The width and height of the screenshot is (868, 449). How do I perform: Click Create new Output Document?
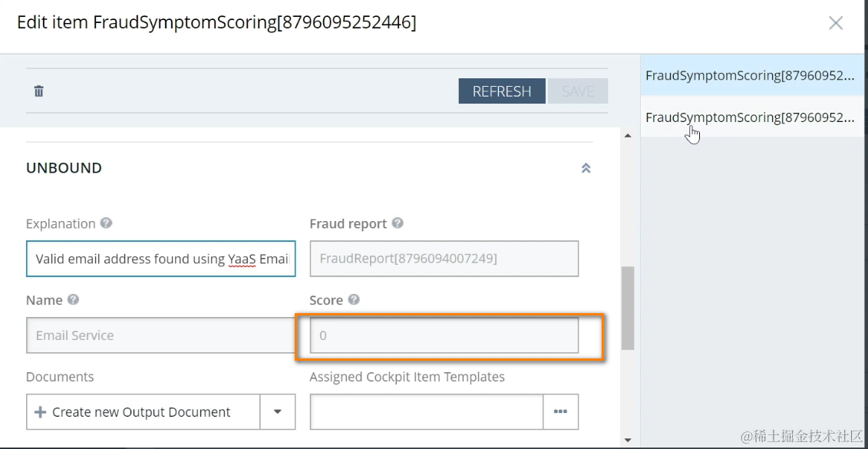(x=143, y=412)
